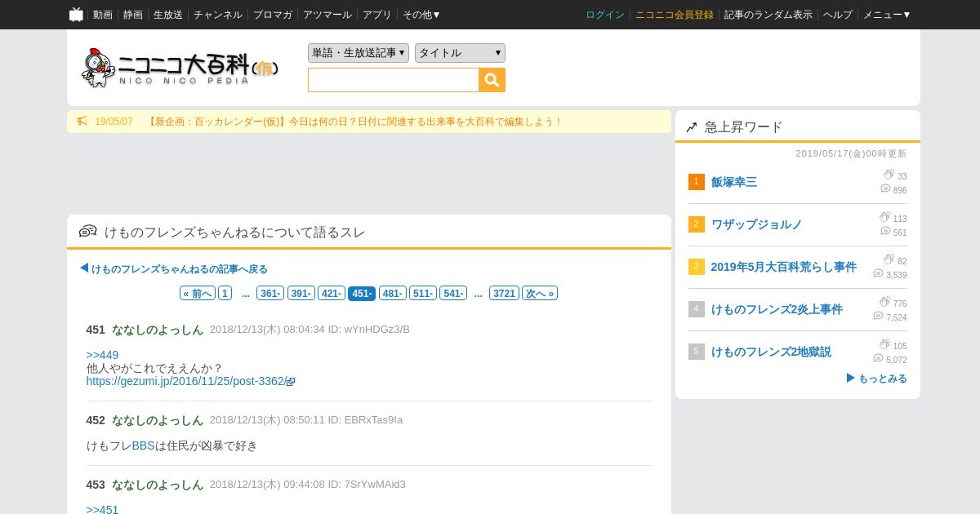Click comment count 7,524
Viewport: 980px width, 514px height.
(x=897, y=317)
